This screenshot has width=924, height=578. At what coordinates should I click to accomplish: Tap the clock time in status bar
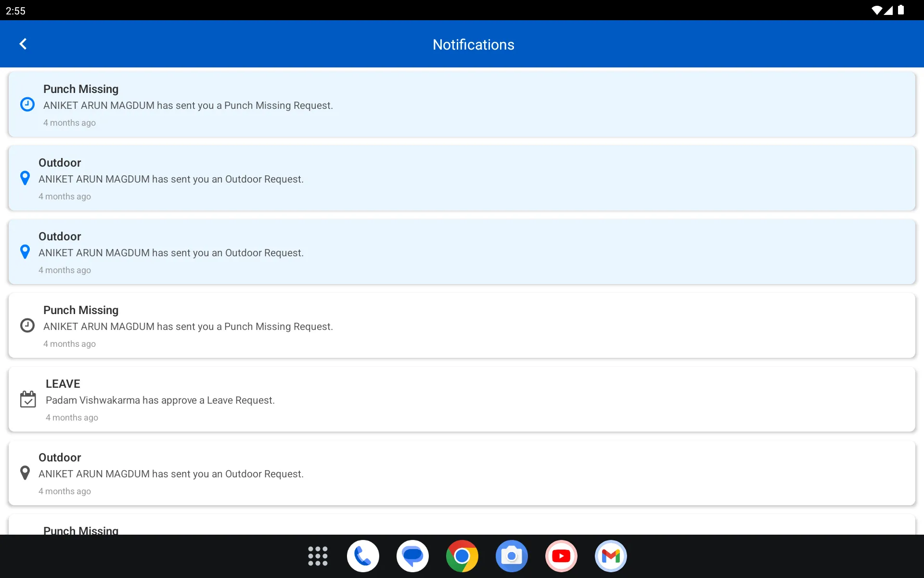[x=15, y=11]
